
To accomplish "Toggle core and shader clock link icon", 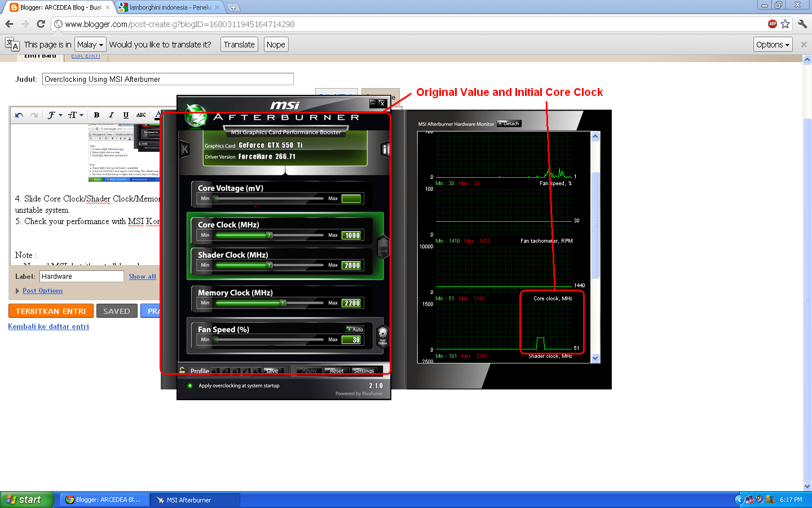I will (x=383, y=247).
